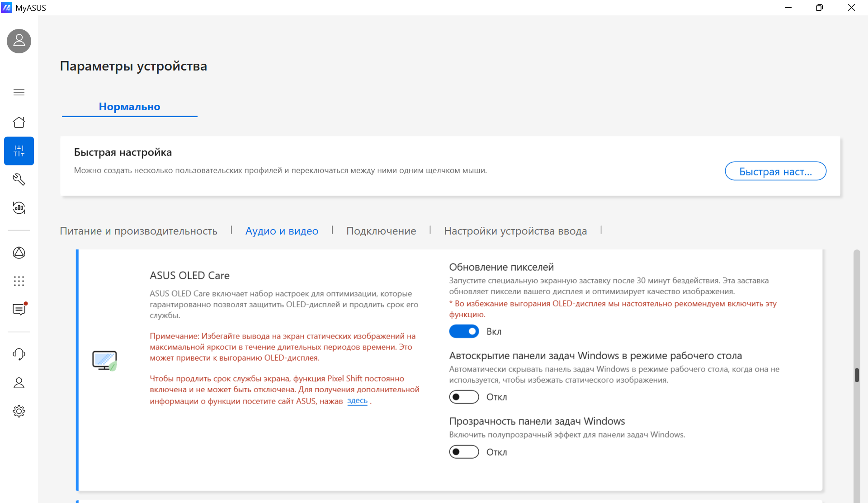Viewport: 868px width, 503px height.
Task: Go to the Home sidebar icon
Action: pos(19,122)
